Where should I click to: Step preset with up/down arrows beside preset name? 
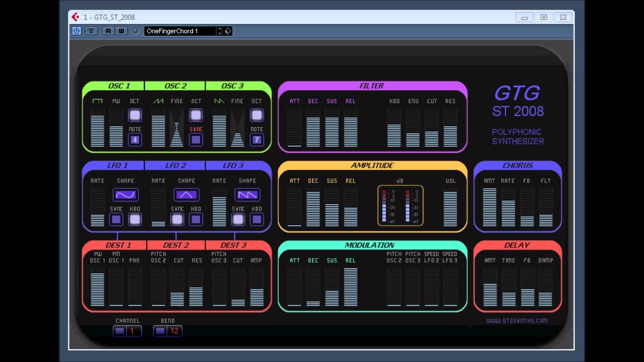pos(219,31)
